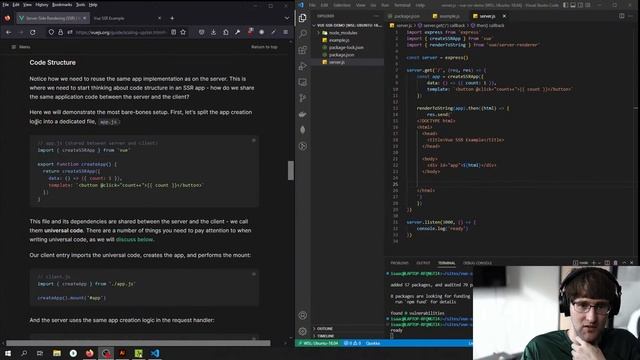Open Firefox downloads panel
This screenshot has height=360, width=640.
point(213,32)
